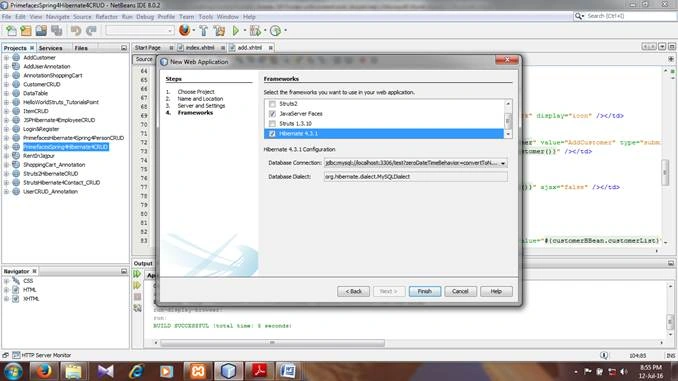The image size is (678, 381).
Task: Select the DataTable project
Action: click(35, 93)
